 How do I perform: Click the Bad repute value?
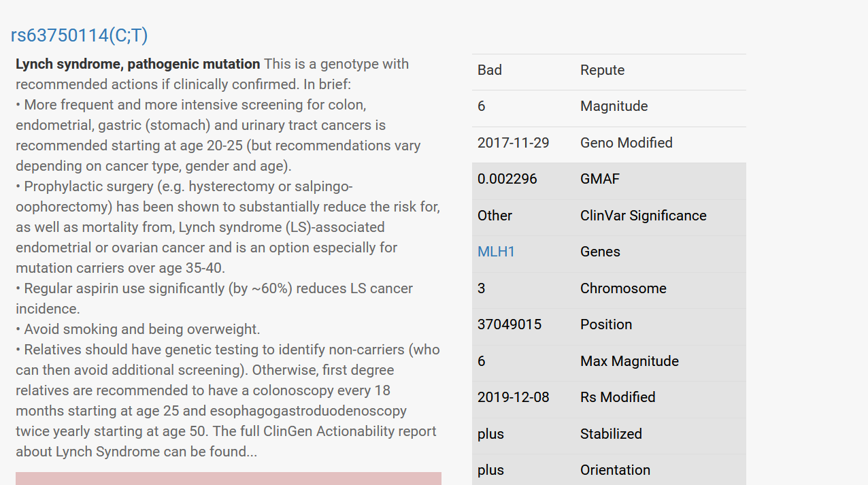490,70
